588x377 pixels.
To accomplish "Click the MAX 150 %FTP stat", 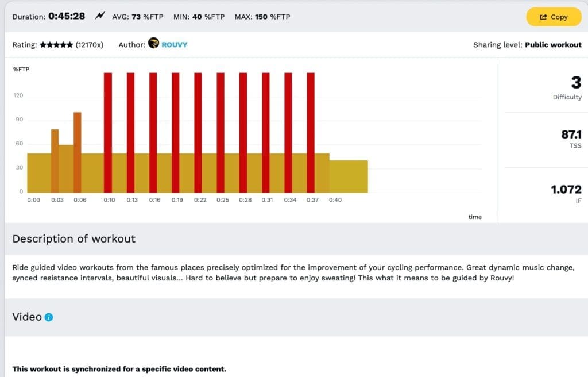I will coord(262,17).
